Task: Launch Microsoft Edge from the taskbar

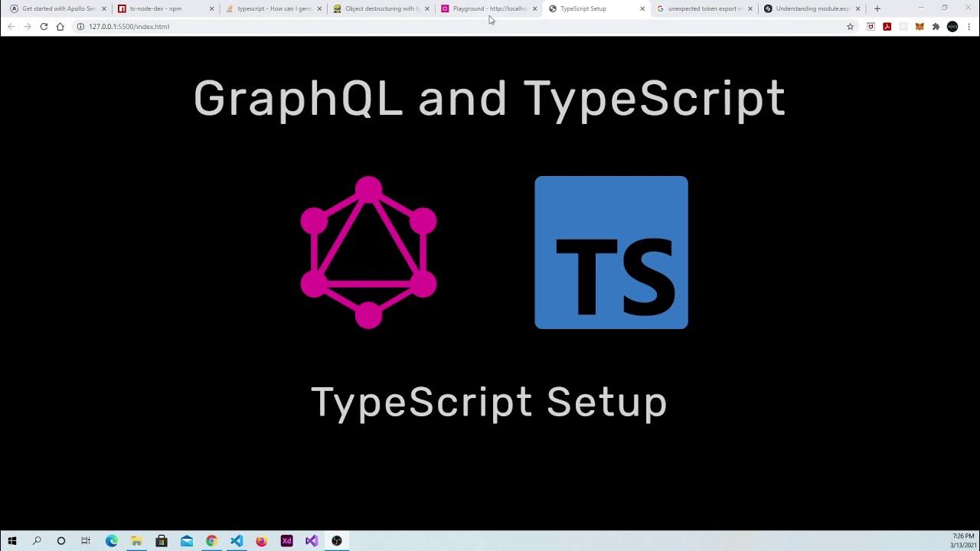Action: (x=111, y=541)
